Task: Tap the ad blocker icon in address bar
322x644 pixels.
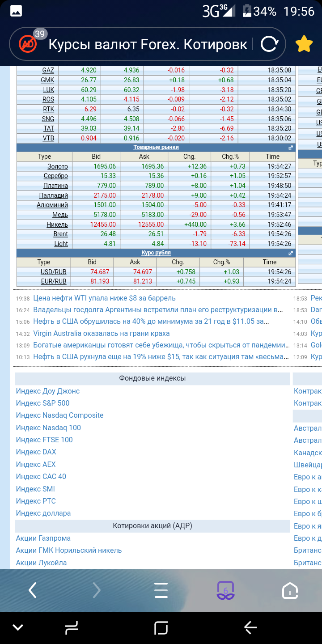Action: (x=28, y=44)
